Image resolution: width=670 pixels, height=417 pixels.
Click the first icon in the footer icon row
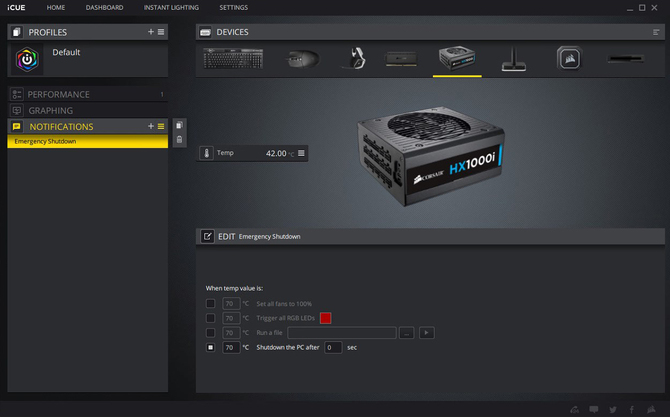pos(574,409)
